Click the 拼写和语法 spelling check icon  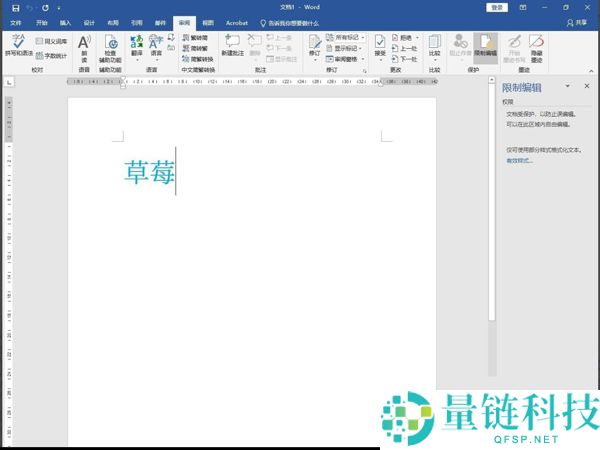point(16,45)
